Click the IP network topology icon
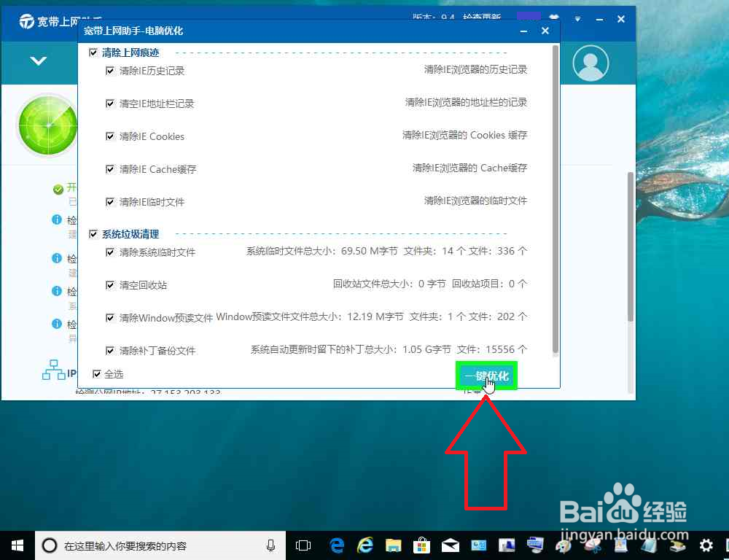729x560 pixels. click(x=55, y=371)
